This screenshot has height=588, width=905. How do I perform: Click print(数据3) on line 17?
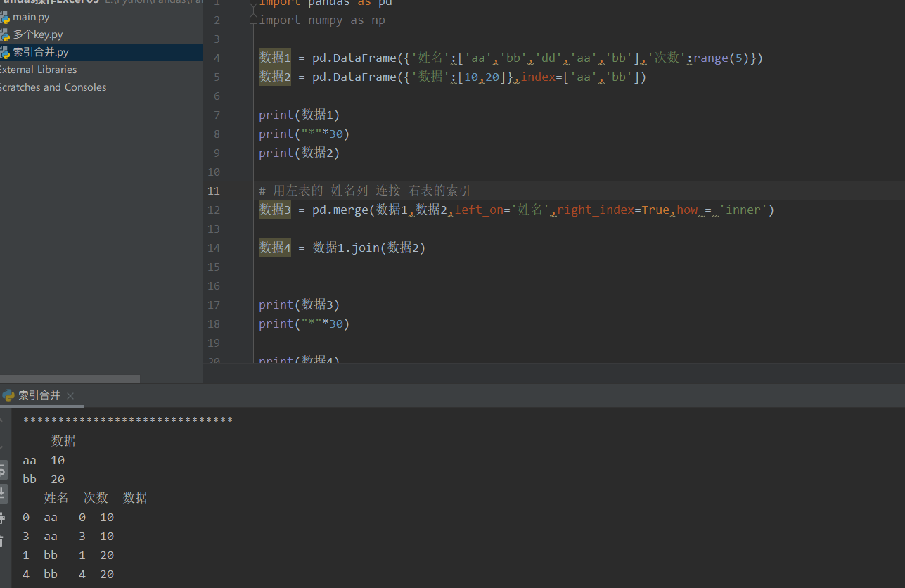(300, 305)
